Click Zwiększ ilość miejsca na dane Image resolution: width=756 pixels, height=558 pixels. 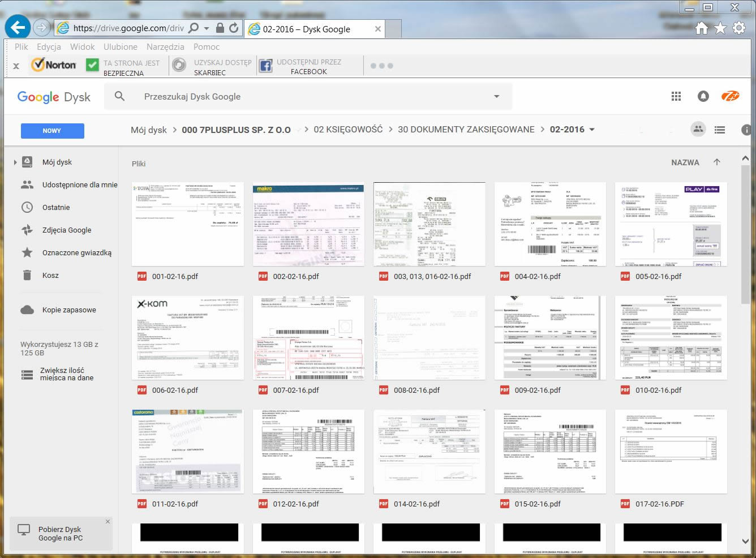click(x=67, y=374)
